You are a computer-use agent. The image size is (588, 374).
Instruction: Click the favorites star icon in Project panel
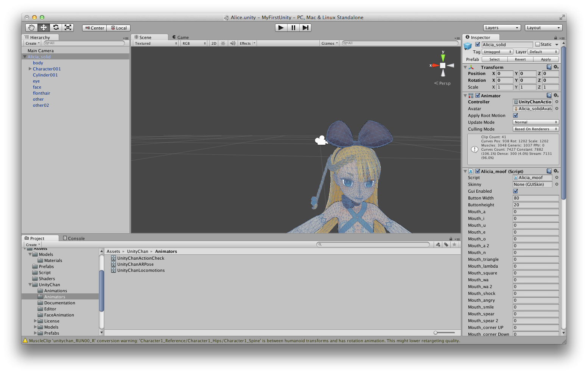click(x=454, y=245)
